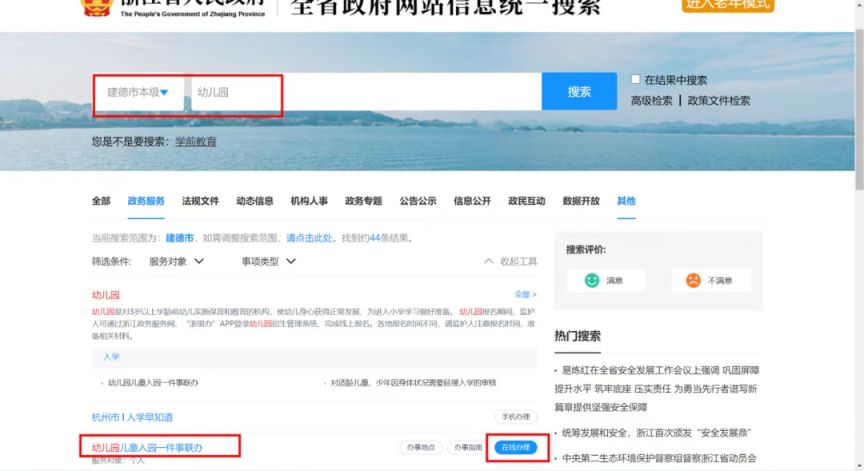This screenshot has height=471, width=864.
Task: Open the 高级检索 link
Action: tap(651, 101)
